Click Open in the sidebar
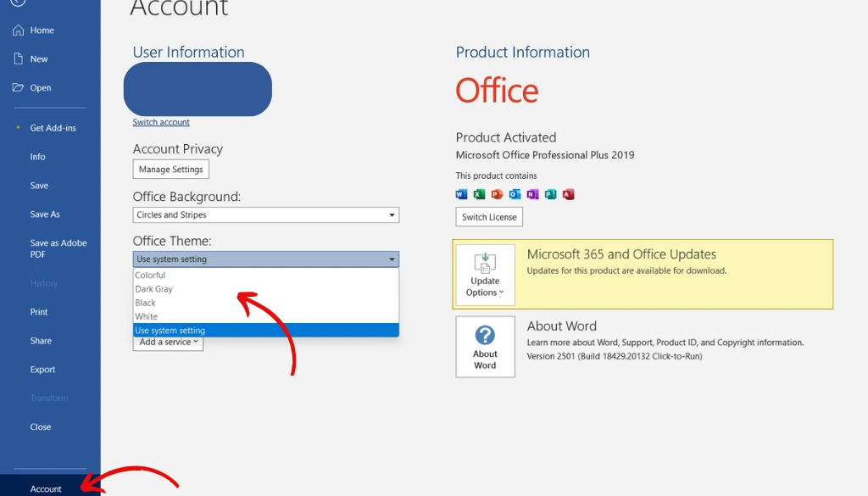 click(41, 88)
